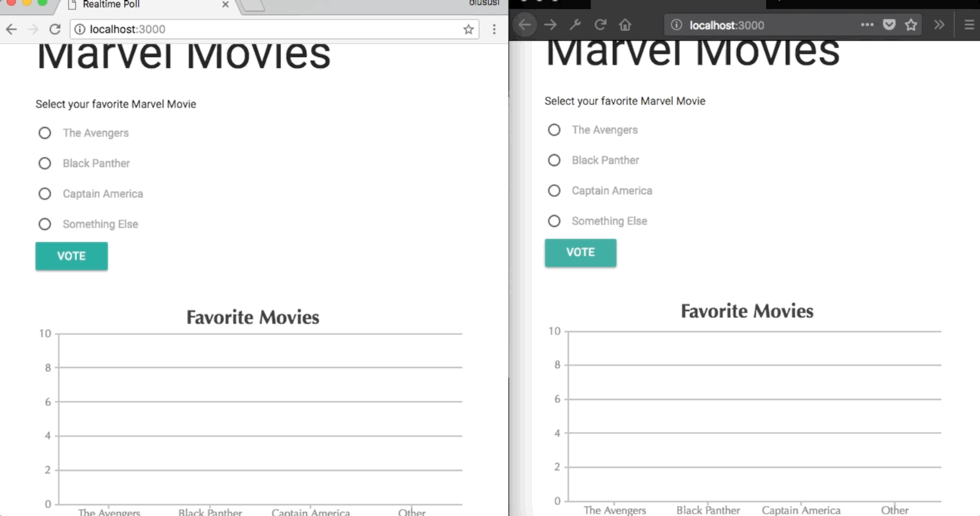
Task: Click the 4 y-axis value in Firefox chart
Action: tap(556, 433)
